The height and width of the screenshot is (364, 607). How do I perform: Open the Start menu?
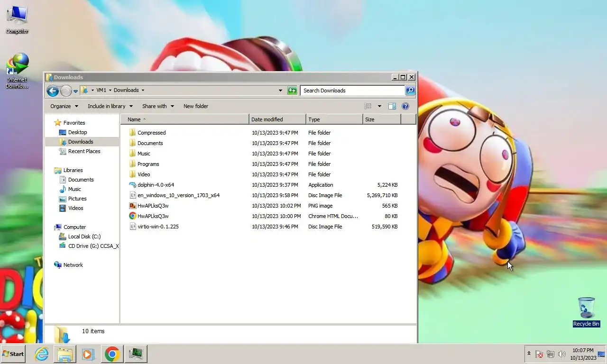click(13, 354)
